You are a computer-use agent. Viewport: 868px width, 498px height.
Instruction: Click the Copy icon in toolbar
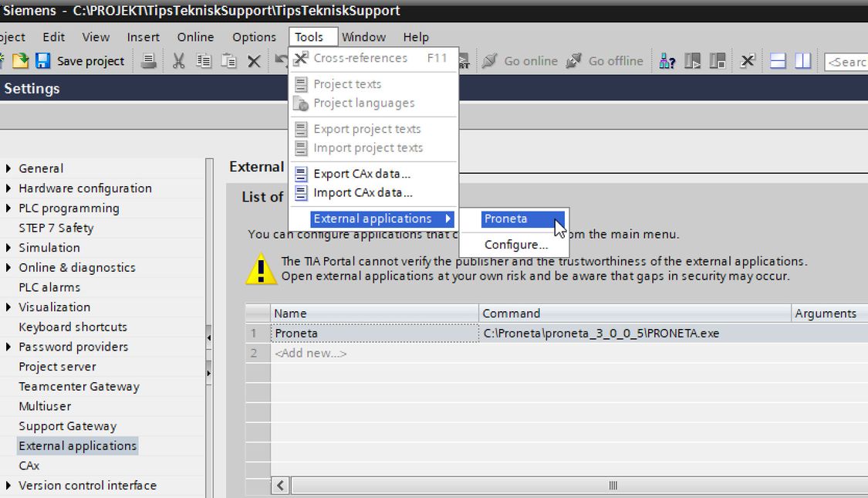click(x=203, y=60)
